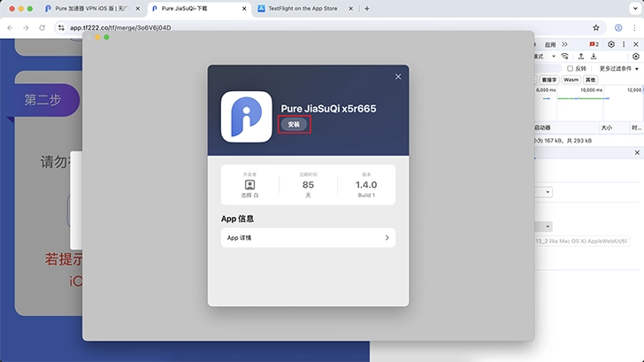
Task: Click the developer profile icon
Action: click(249, 185)
